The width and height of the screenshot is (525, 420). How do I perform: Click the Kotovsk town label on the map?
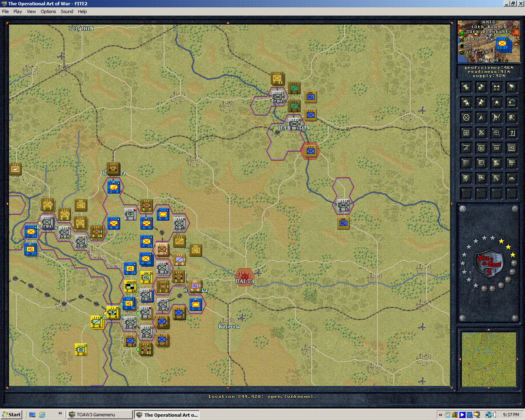[x=228, y=326]
